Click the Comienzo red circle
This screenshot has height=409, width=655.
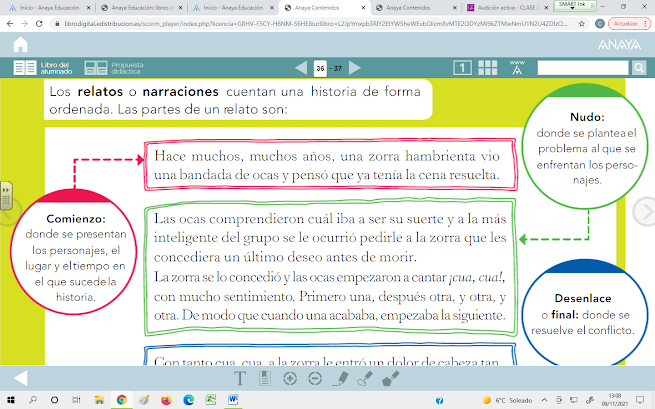(74, 251)
